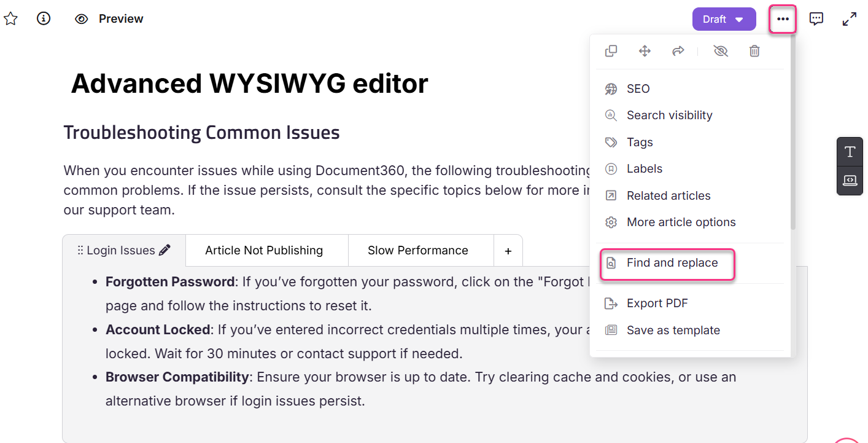Click the star favorite icon
This screenshot has width=868, height=443.
pyautogui.click(x=10, y=19)
